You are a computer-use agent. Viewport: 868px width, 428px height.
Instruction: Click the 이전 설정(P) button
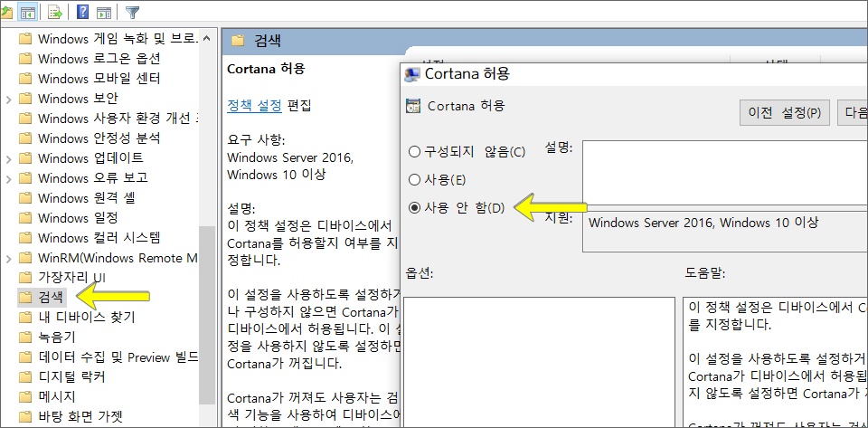click(x=785, y=113)
